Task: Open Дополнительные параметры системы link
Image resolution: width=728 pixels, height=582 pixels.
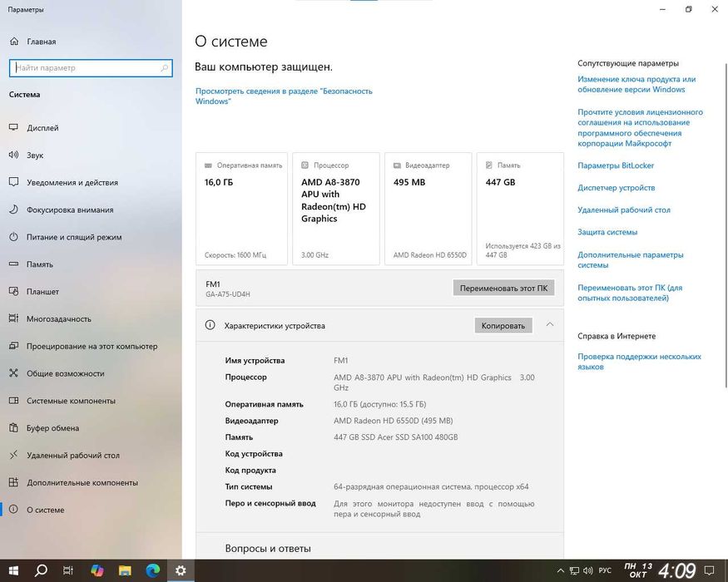Action: coord(631,260)
